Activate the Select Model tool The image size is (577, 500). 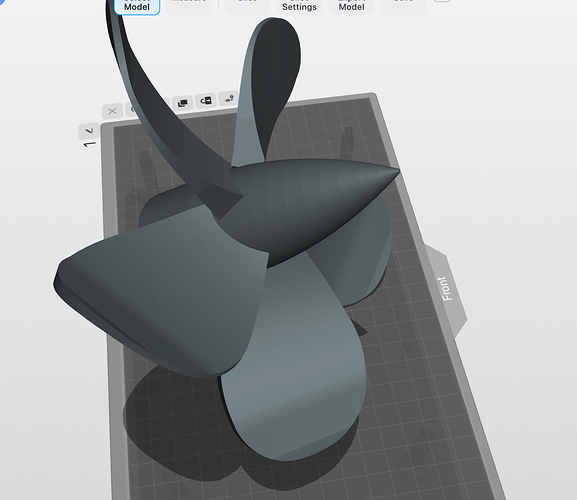[137, 6]
